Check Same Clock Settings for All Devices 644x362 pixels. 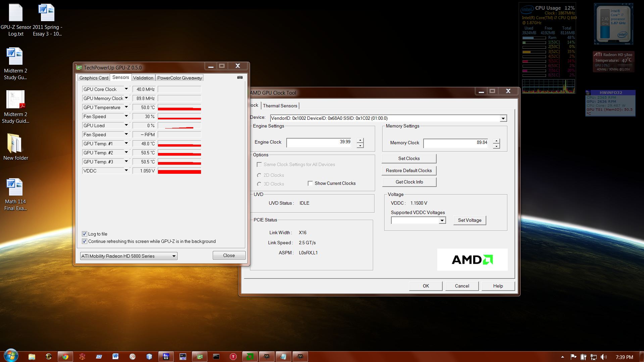259,164
